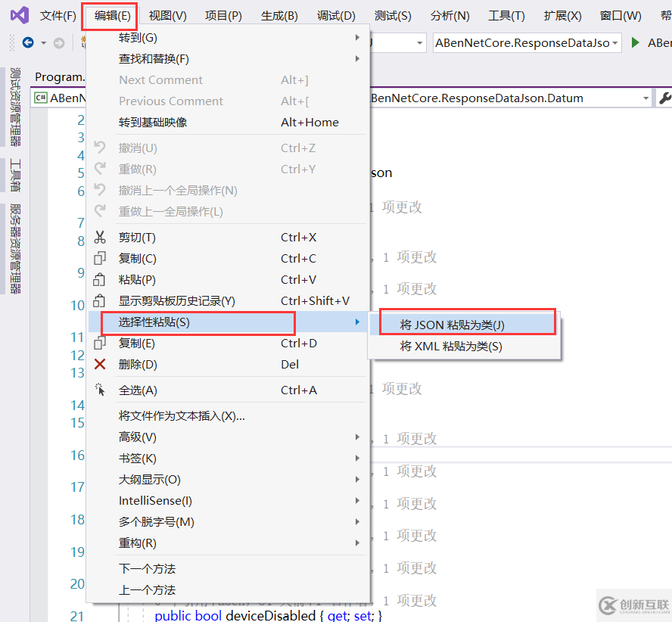The image size is (672, 622).
Task: Expand the 大纲显示(O) submenu
Action: coord(228,479)
